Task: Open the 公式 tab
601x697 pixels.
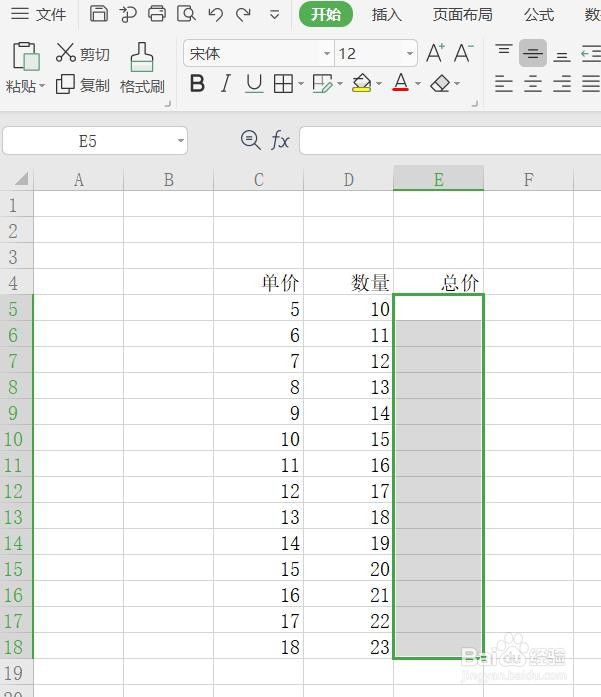Action: point(539,15)
